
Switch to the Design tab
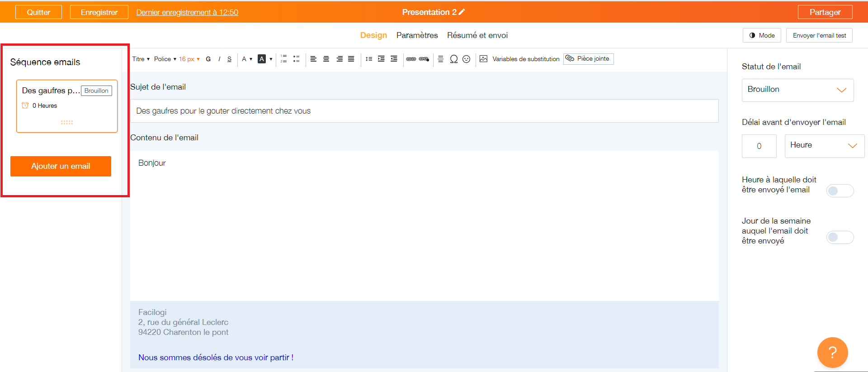[x=373, y=35]
